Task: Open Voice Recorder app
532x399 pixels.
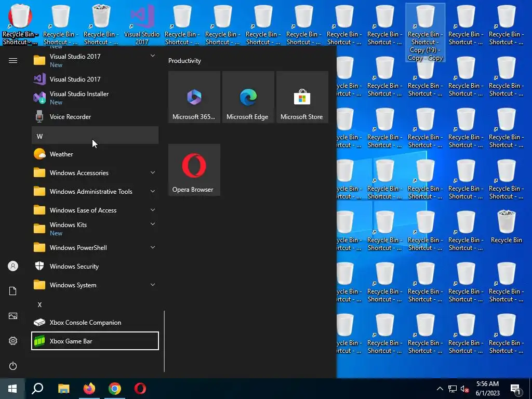Action: click(x=95, y=117)
